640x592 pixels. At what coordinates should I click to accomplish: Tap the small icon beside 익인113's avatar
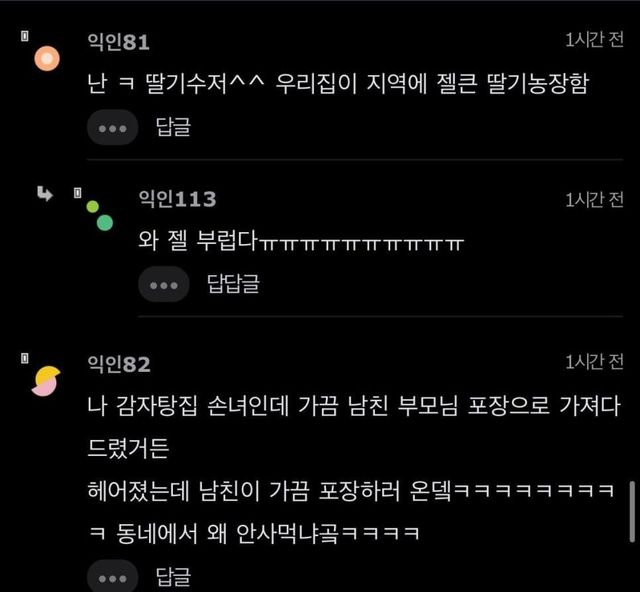click(78, 193)
